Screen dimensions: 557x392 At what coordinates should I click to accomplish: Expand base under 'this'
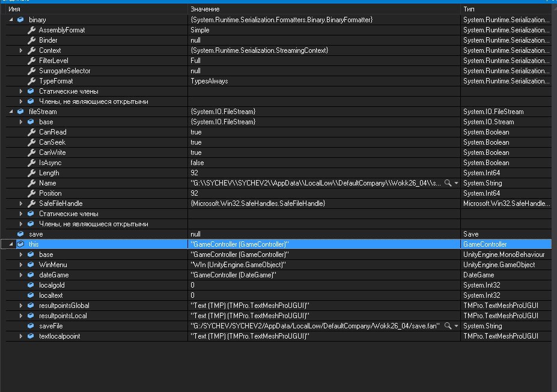click(x=21, y=255)
